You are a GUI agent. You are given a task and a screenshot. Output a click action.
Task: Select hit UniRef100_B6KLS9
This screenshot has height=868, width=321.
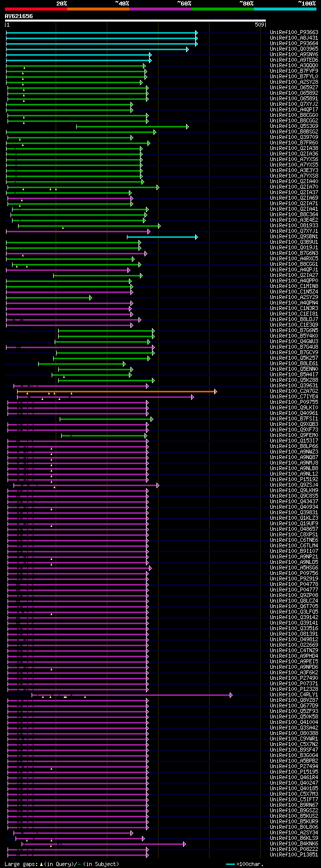[294, 838]
